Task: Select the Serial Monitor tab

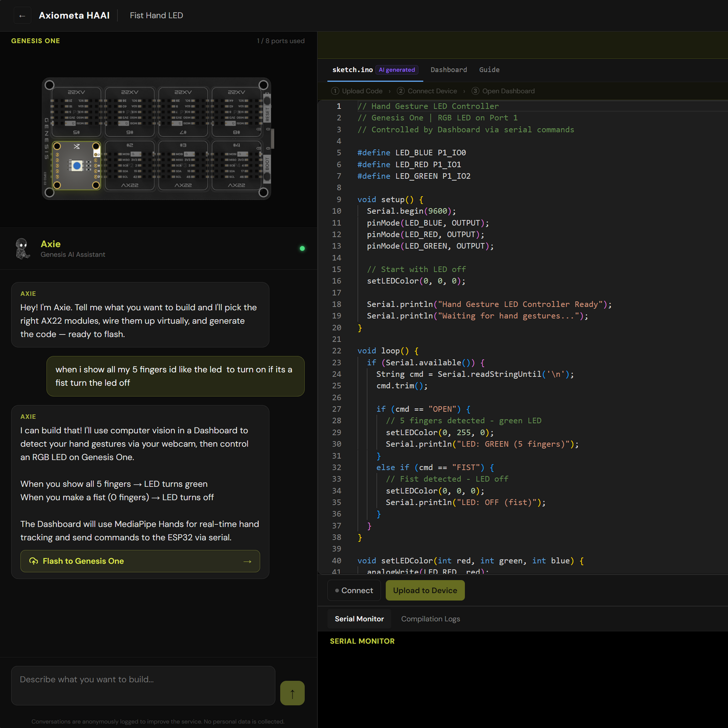Action: 359,619
